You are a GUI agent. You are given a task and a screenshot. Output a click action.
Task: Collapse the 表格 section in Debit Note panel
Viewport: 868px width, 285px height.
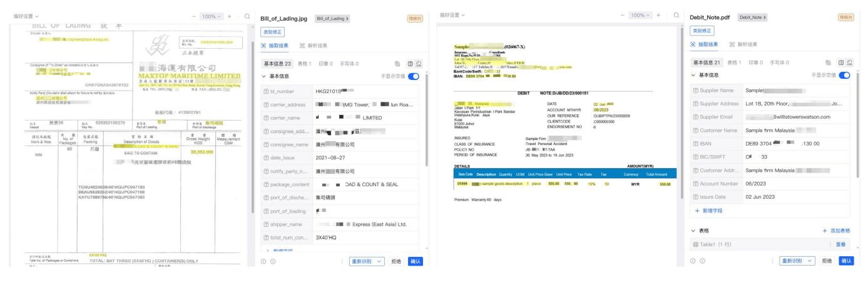pos(693,231)
